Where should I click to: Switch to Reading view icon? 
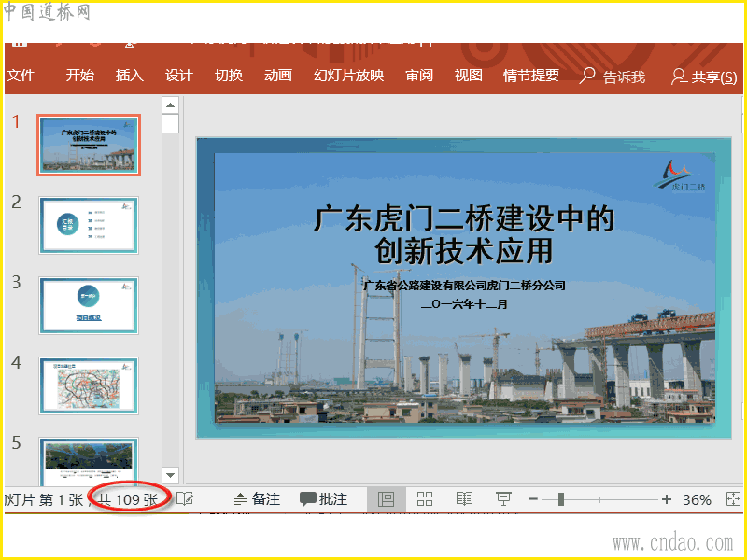tap(464, 499)
